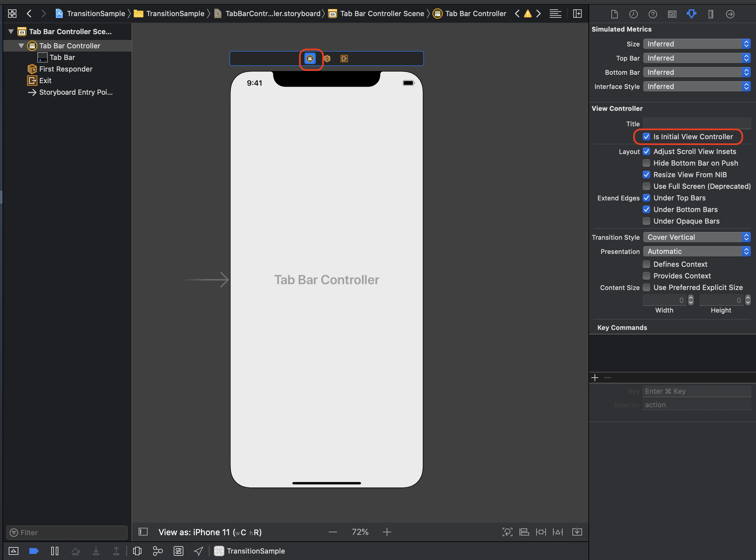Simulate location arrow icon
This screenshot has height=560, width=756.
tap(199, 551)
